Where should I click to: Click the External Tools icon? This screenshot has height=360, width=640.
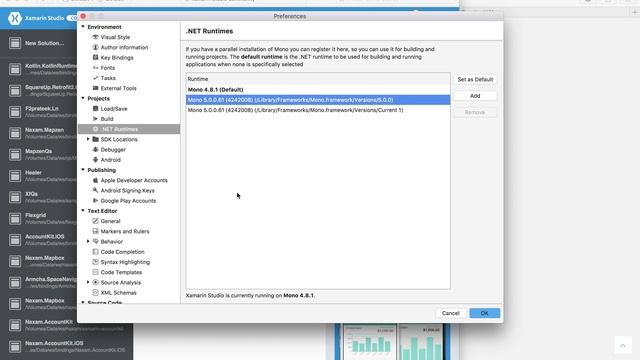[96, 88]
